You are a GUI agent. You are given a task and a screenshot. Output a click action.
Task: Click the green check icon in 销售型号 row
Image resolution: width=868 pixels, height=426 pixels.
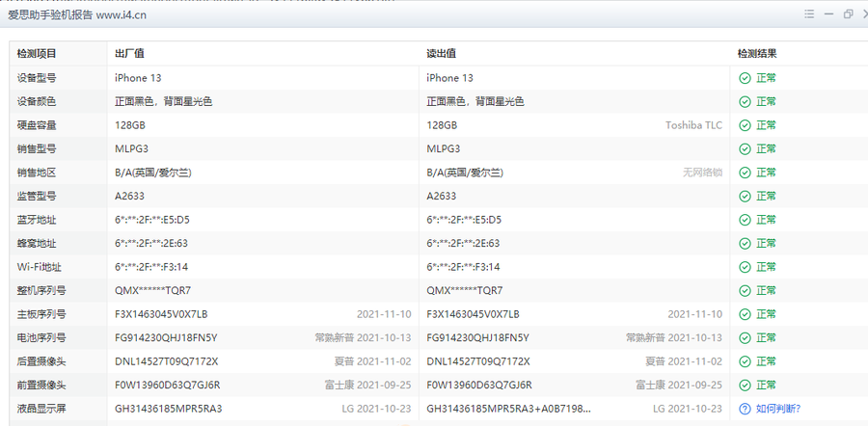coord(746,148)
